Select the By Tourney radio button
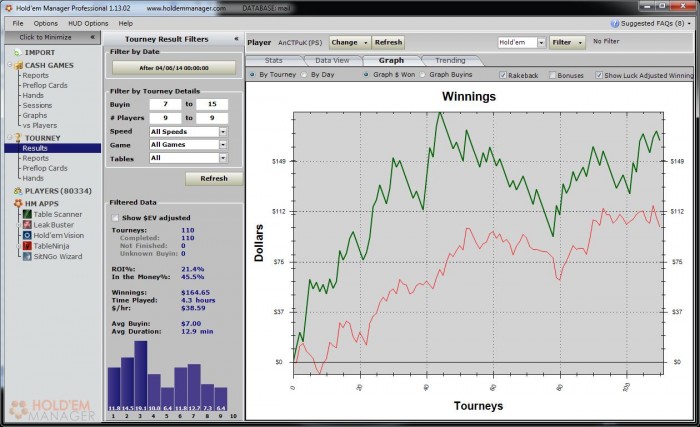This screenshot has width=700, height=427. 253,75
